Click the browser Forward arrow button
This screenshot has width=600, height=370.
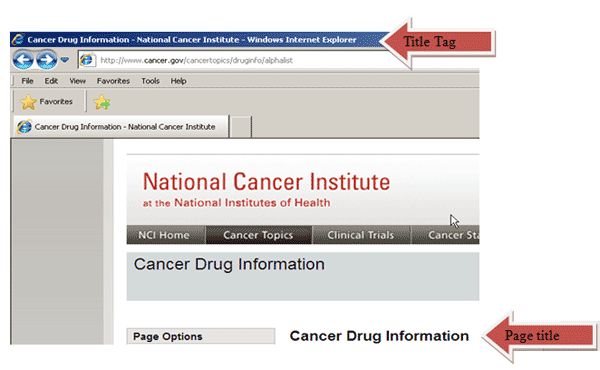[47, 60]
